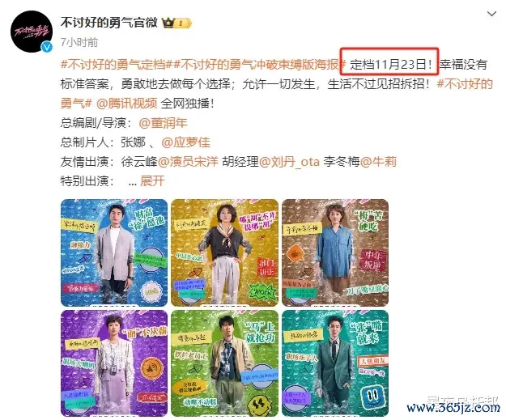View the green poster with man in beige jacket
The width and height of the screenshot is (506, 420).
click(224, 363)
